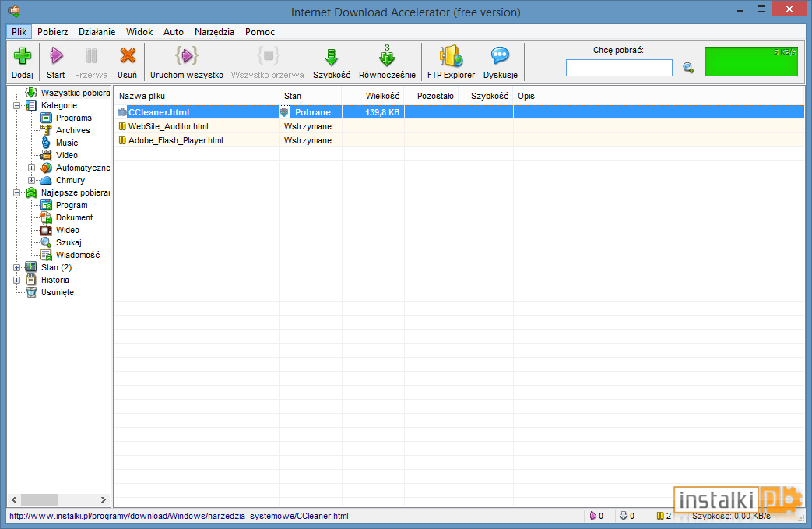
Task: Click the tree scrollbar left arrow
Action: (x=14, y=499)
